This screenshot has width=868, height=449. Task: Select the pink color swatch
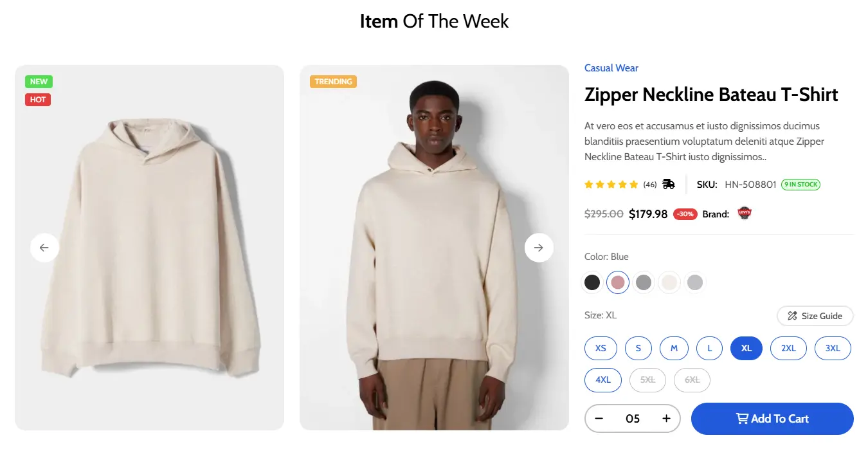[x=618, y=282]
